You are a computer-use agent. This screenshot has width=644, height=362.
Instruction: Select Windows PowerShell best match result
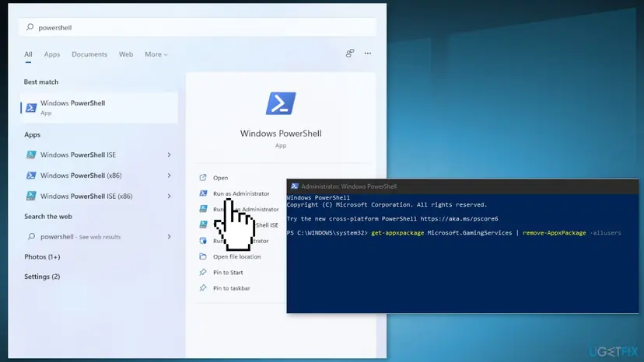pos(99,107)
